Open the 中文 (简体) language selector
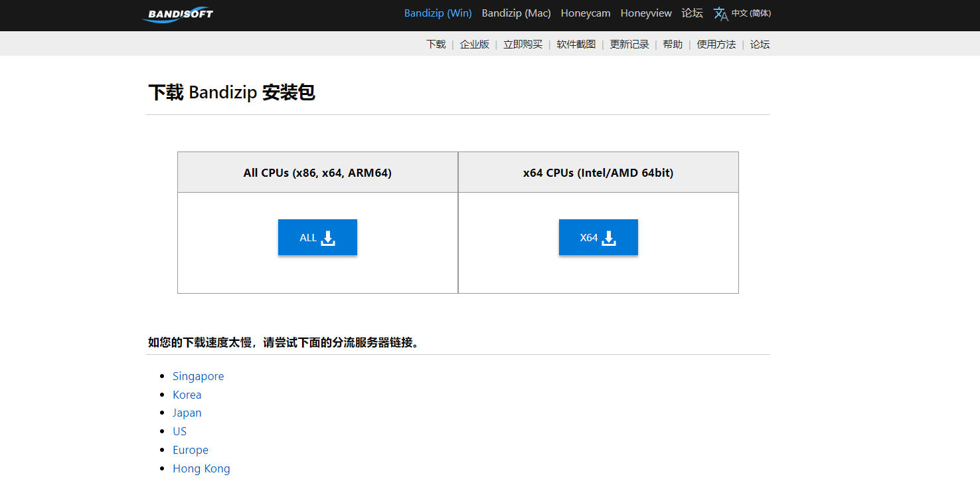This screenshot has width=980, height=501. 751,13
